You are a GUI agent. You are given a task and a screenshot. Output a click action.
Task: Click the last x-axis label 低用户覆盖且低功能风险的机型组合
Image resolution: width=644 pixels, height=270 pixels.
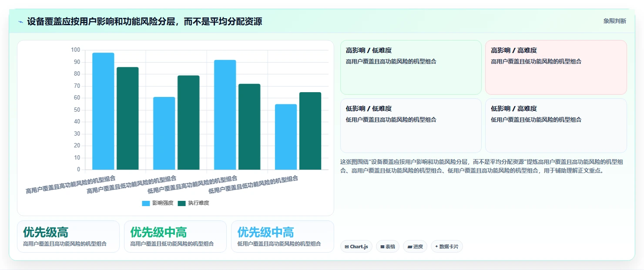coord(253,184)
